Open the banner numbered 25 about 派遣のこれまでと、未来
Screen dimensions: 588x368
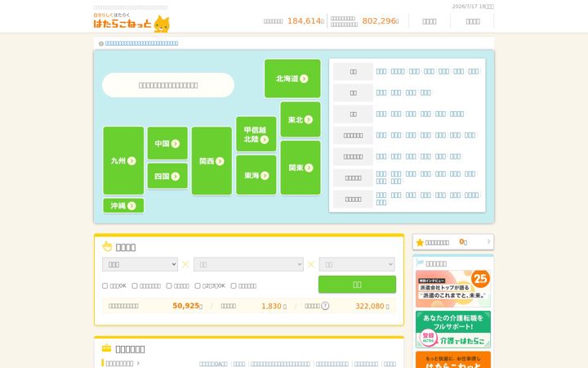point(453,289)
